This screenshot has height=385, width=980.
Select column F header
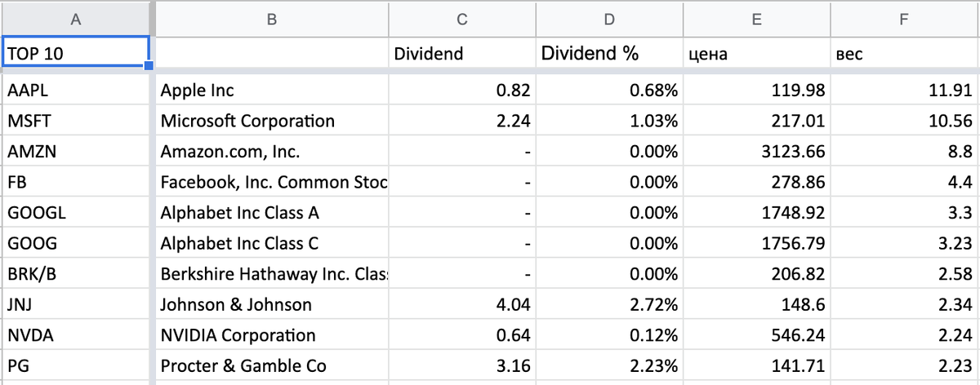coord(904,20)
